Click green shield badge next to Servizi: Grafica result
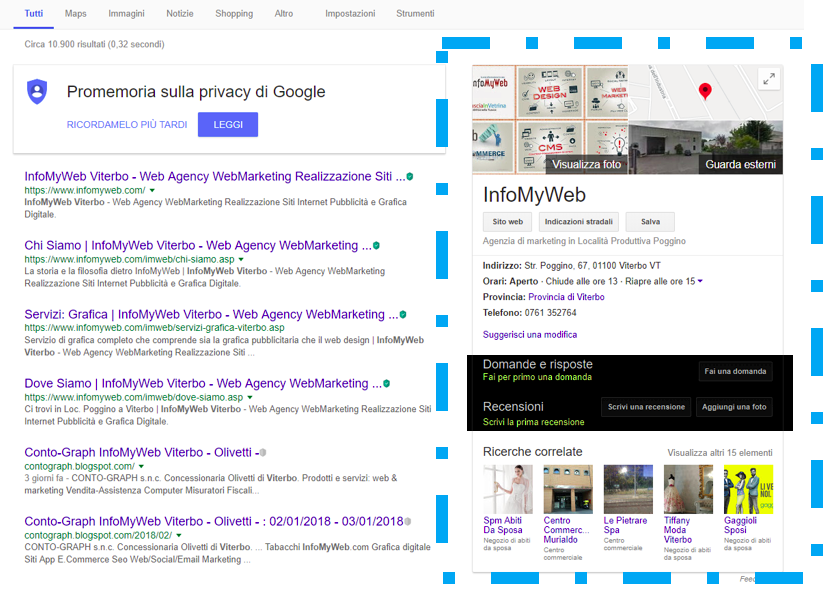The height and width of the screenshot is (594, 831). (x=403, y=314)
